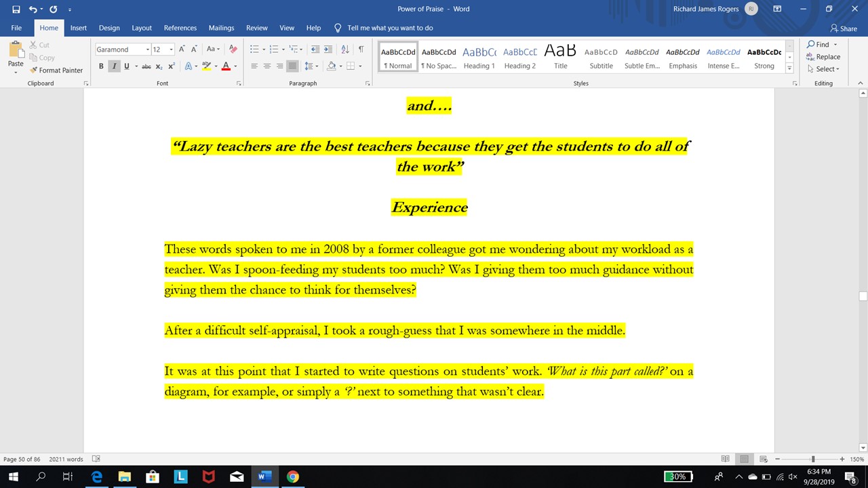Open the References tab
The image size is (868, 488).
coord(180,28)
